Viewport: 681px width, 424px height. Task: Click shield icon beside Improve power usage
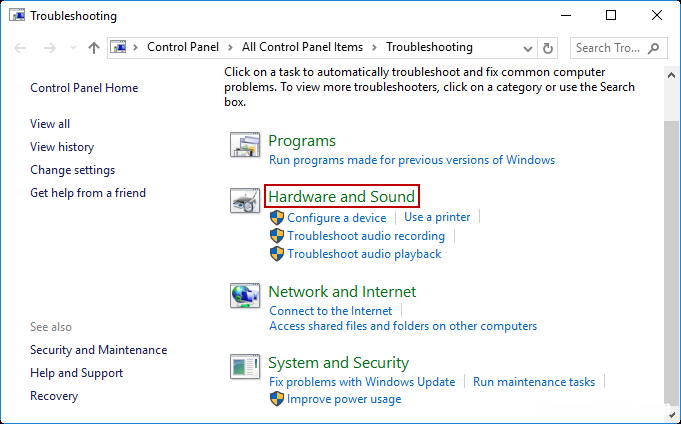[x=277, y=399]
